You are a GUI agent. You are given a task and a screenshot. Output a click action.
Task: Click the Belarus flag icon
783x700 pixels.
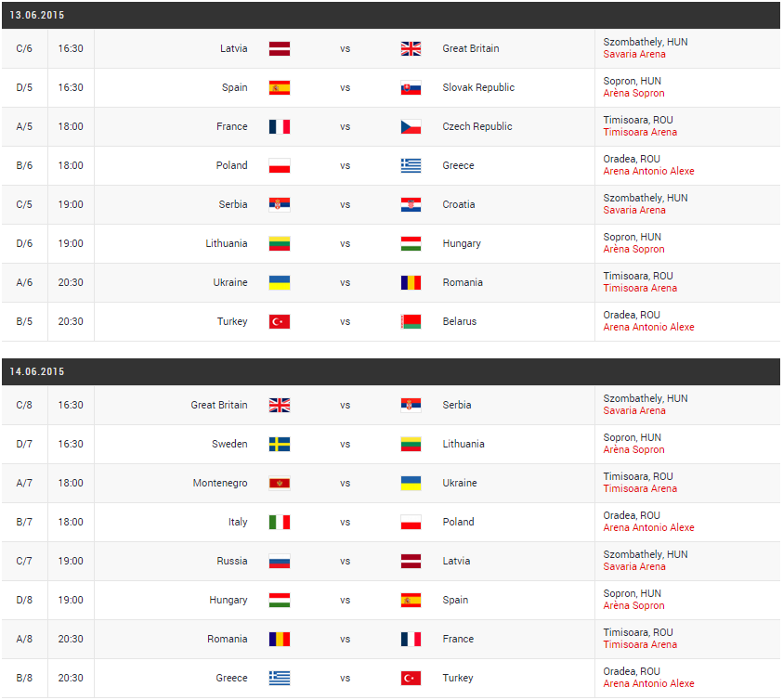pos(411,322)
